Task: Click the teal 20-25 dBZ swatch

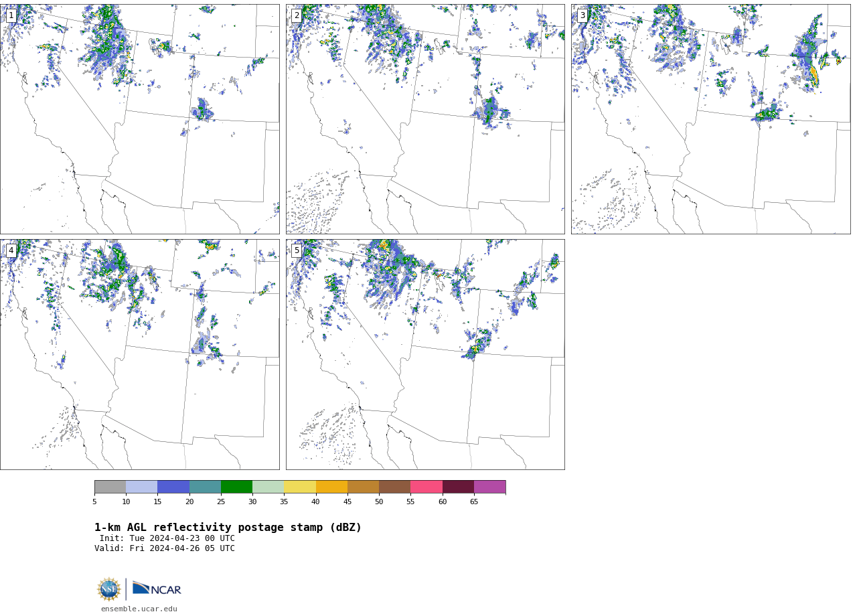Action: pos(205,487)
